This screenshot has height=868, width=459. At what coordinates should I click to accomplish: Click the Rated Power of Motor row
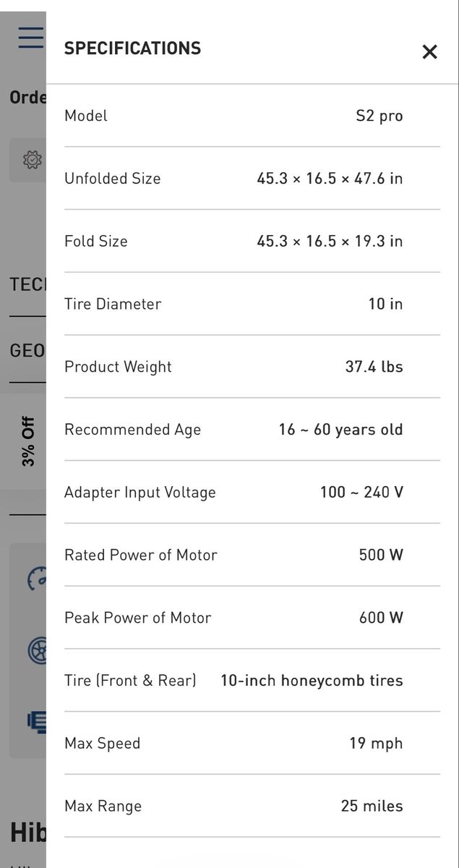[x=252, y=555]
